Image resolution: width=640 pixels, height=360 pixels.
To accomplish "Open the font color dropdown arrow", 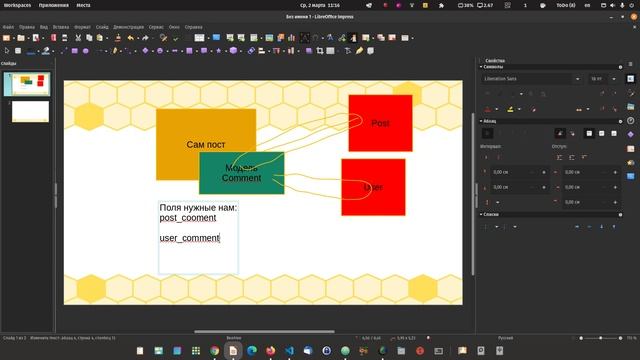I will 496,109.
